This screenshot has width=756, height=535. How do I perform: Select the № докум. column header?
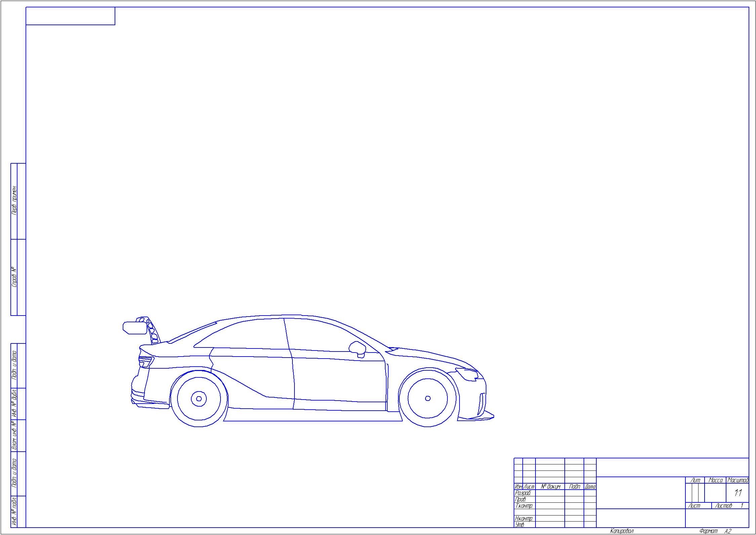[551, 487]
